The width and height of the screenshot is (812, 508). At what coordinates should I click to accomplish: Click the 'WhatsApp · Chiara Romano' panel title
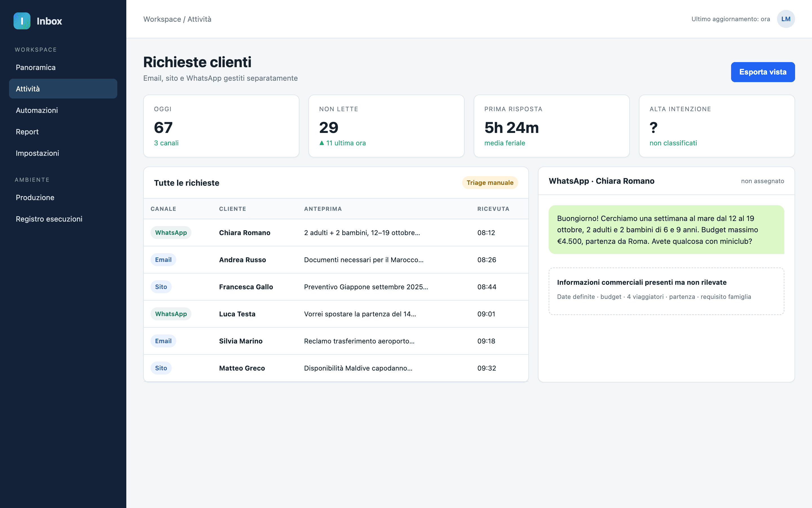(601, 181)
